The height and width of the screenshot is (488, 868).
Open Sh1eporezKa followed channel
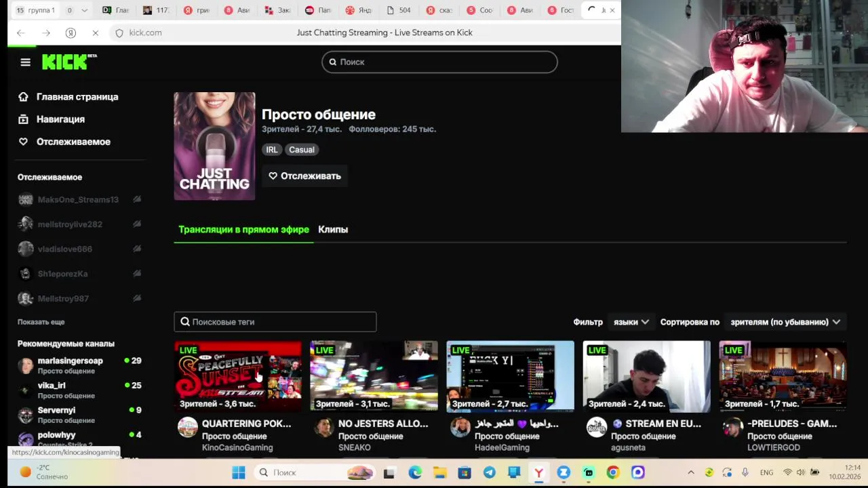point(62,274)
